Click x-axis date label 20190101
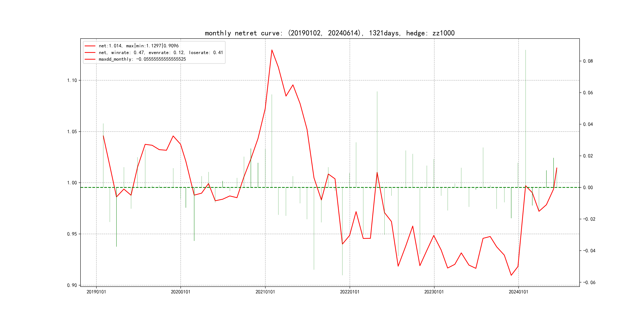644x322 pixels. pos(96,292)
